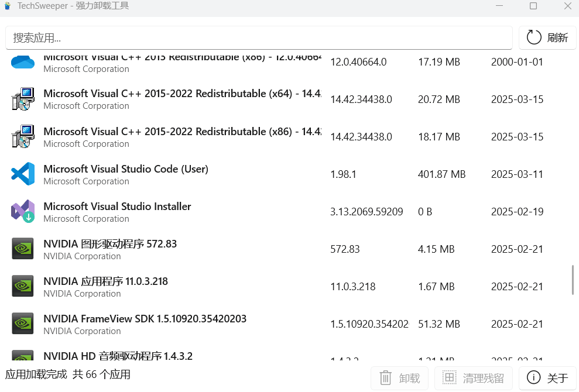The height and width of the screenshot is (392, 579).
Task: Click version 572.83 cell
Action: click(345, 249)
